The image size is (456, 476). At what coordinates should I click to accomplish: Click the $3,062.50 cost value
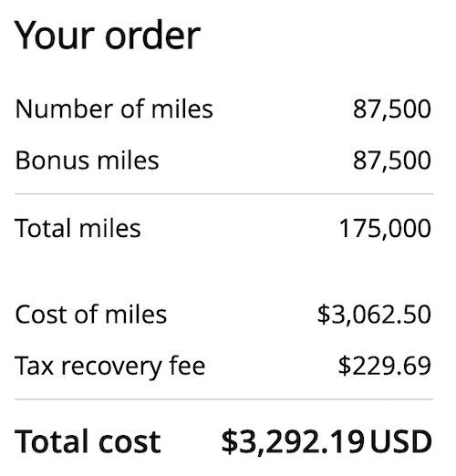click(x=374, y=315)
